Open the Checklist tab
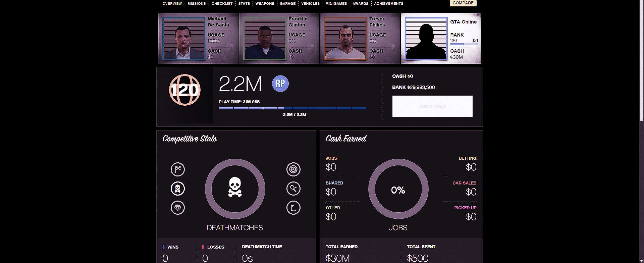 pos(222,3)
